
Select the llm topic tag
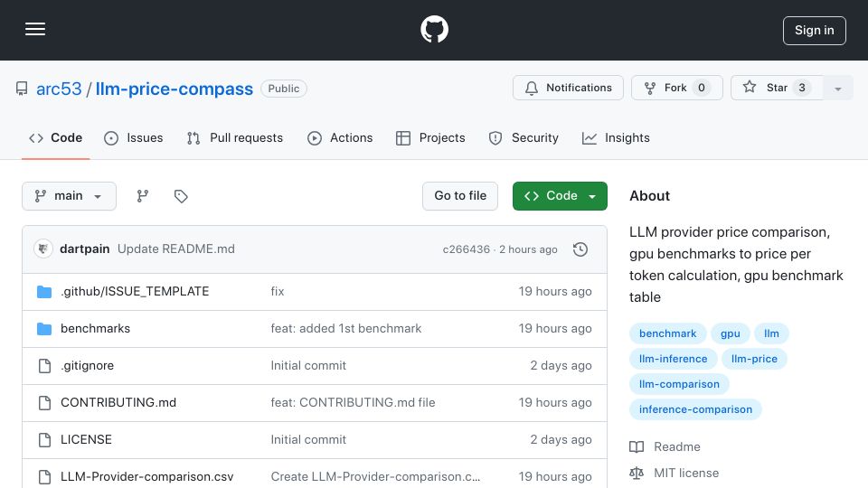(x=771, y=333)
